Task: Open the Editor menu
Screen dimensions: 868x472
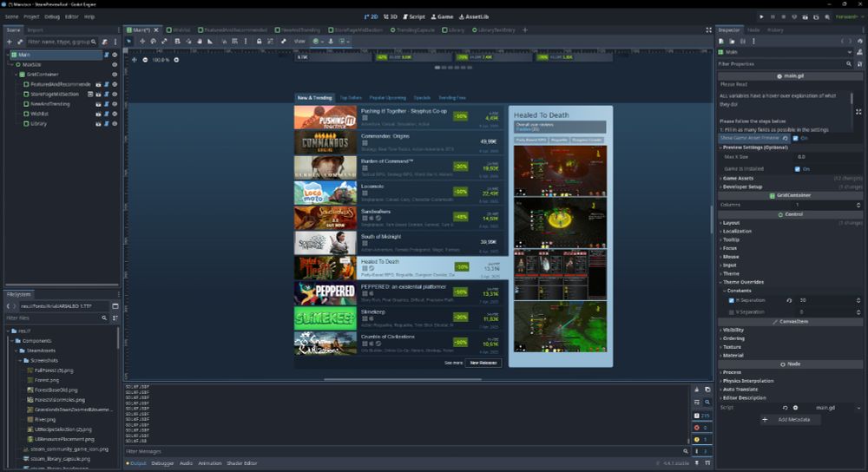Action: point(72,17)
